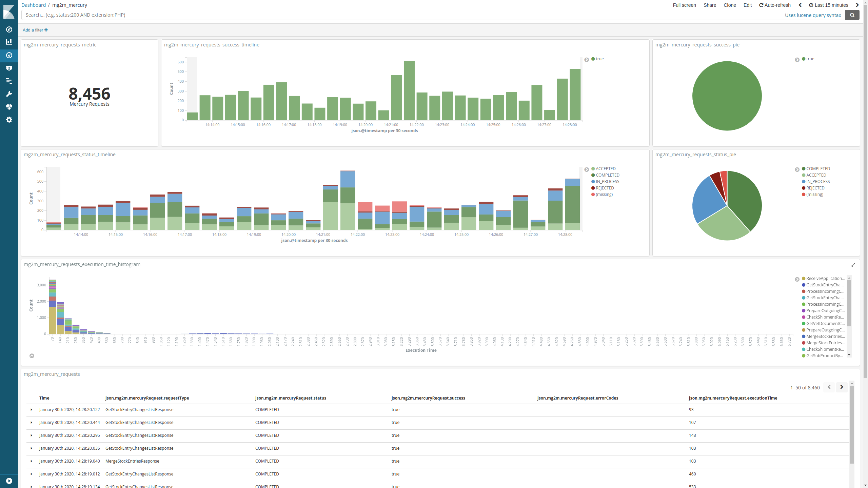Collapse the execution time histogram legend
The height and width of the screenshot is (488, 868).
[x=796, y=279]
